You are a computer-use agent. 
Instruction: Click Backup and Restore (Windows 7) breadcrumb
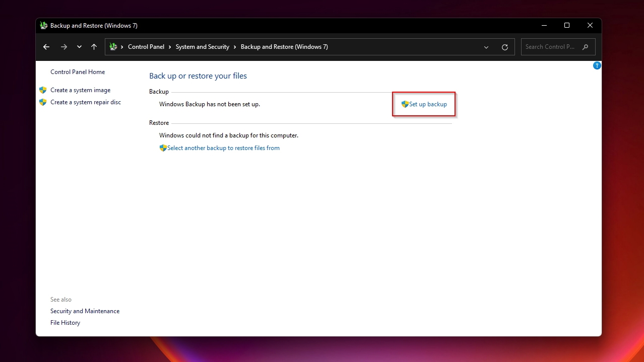(284, 47)
